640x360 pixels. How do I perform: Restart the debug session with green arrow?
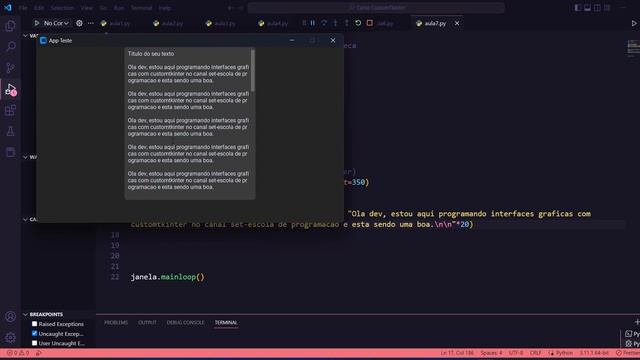(358, 23)
